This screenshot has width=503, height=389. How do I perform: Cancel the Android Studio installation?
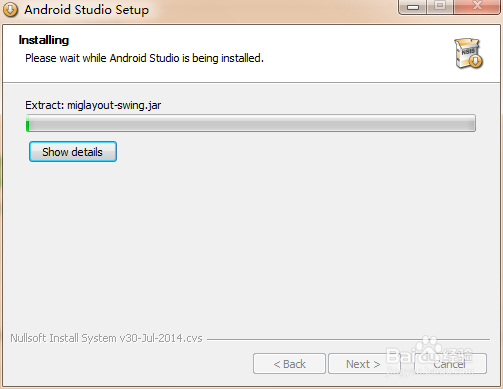(x=450, y=364)
